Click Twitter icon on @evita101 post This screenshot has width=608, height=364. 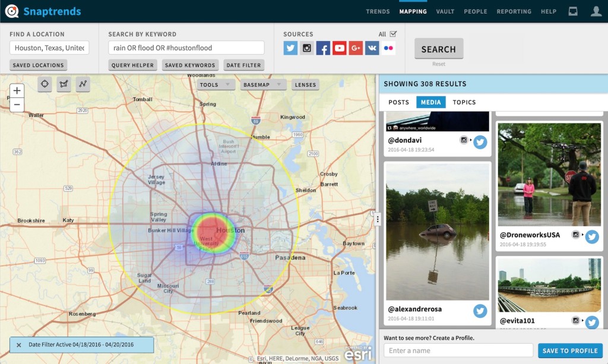point(592,322)
